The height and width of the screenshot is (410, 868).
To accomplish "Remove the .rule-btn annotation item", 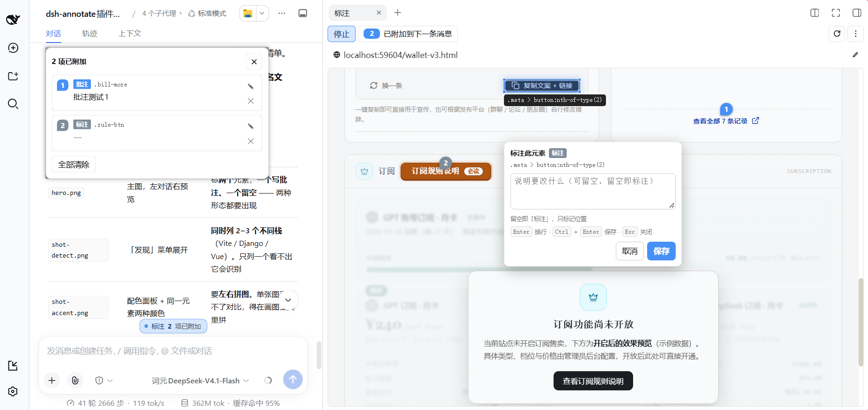I will click(x=251, y=141).
